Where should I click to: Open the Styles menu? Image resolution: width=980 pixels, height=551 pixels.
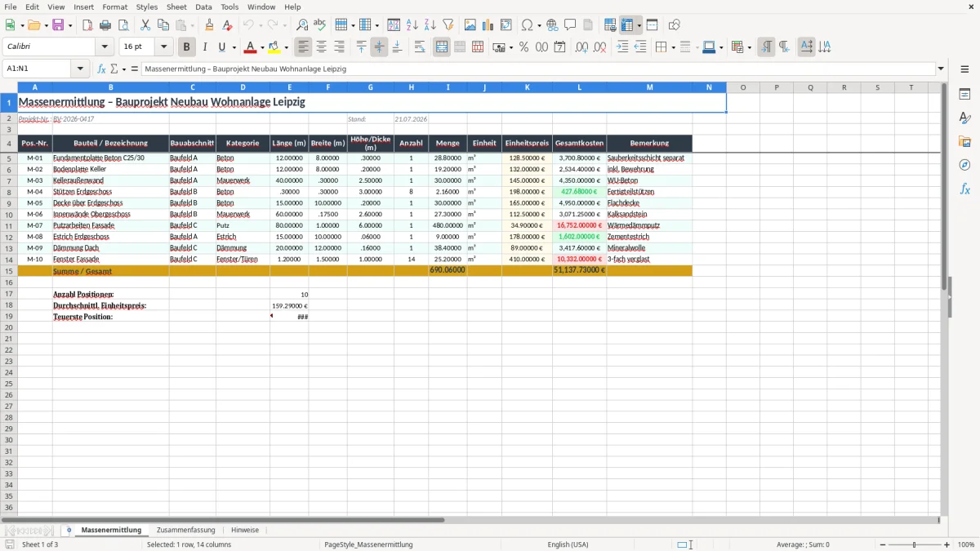147,7
